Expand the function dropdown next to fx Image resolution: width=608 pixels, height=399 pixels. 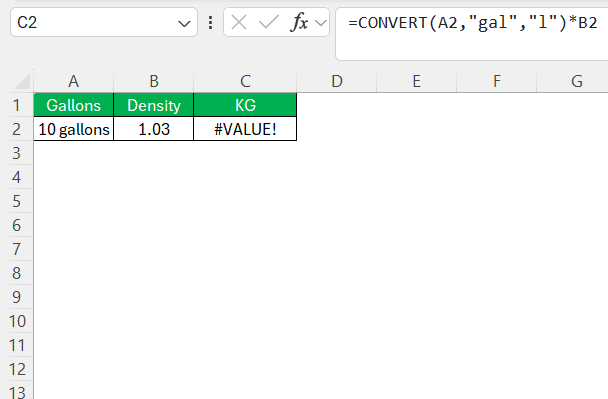[321, 23]
